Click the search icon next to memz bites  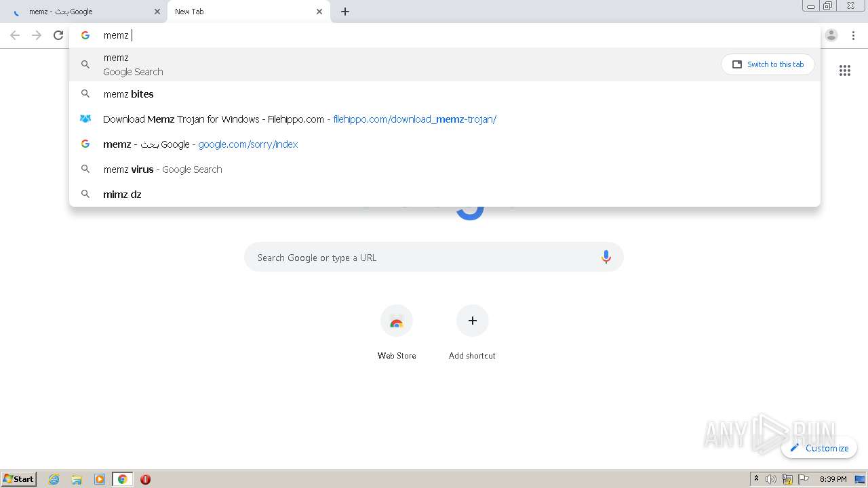click(85, 94)
